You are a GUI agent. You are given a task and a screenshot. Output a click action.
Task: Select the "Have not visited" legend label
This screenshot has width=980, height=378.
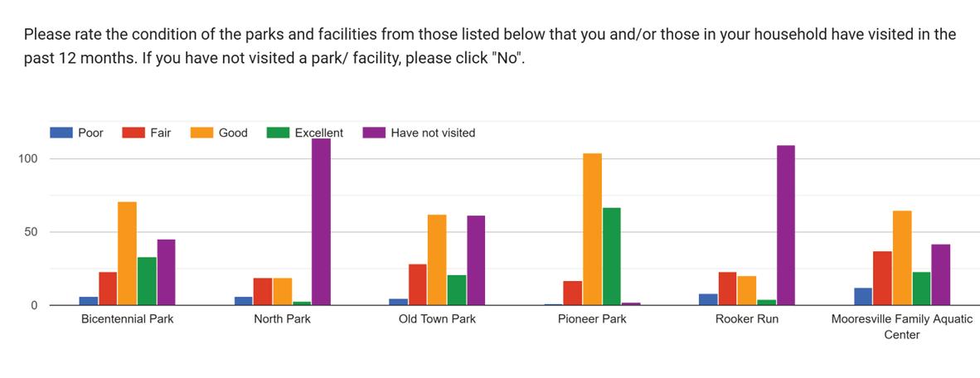tap(433, 133)
